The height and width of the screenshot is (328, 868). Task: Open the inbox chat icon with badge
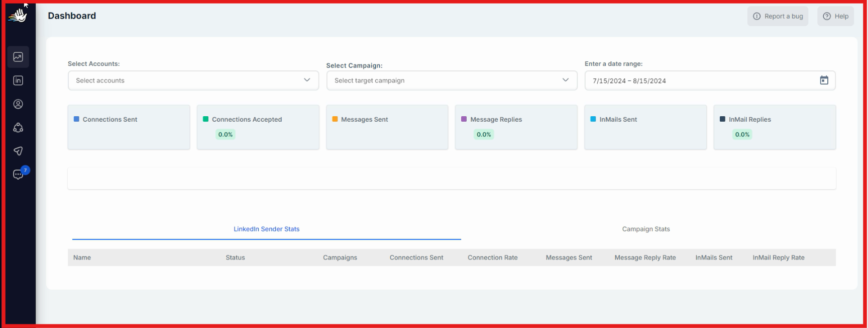19,175
